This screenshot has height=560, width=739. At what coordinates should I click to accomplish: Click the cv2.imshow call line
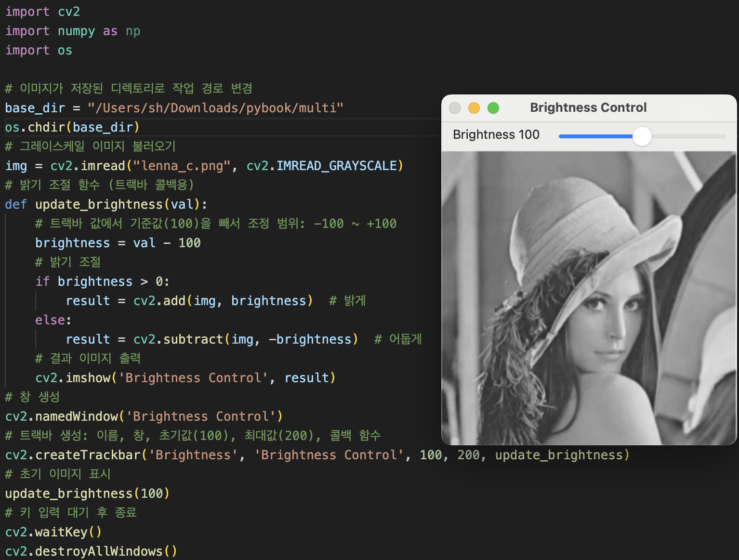tap(185, 378)
